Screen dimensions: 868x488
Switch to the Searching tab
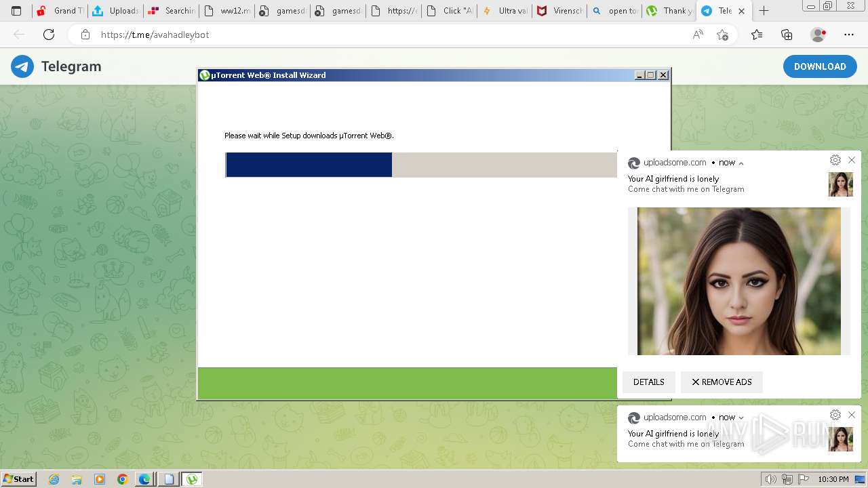[x=171, y=11]
